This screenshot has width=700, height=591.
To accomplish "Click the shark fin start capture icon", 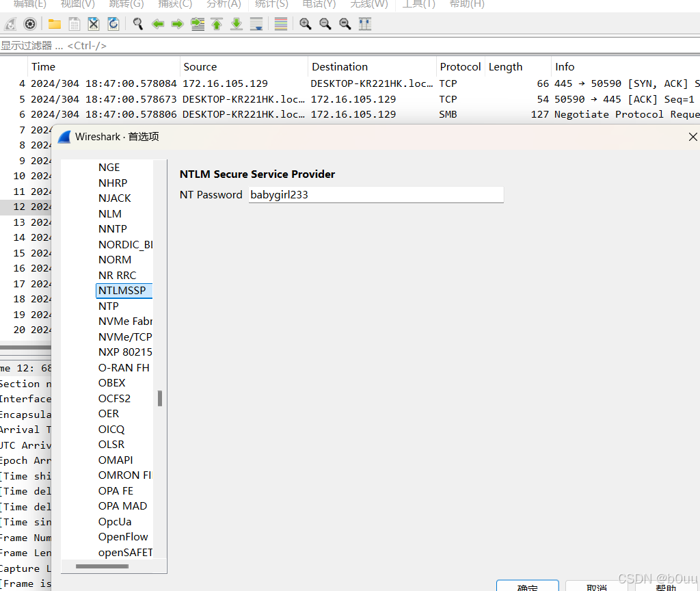I will coord(10,24).
